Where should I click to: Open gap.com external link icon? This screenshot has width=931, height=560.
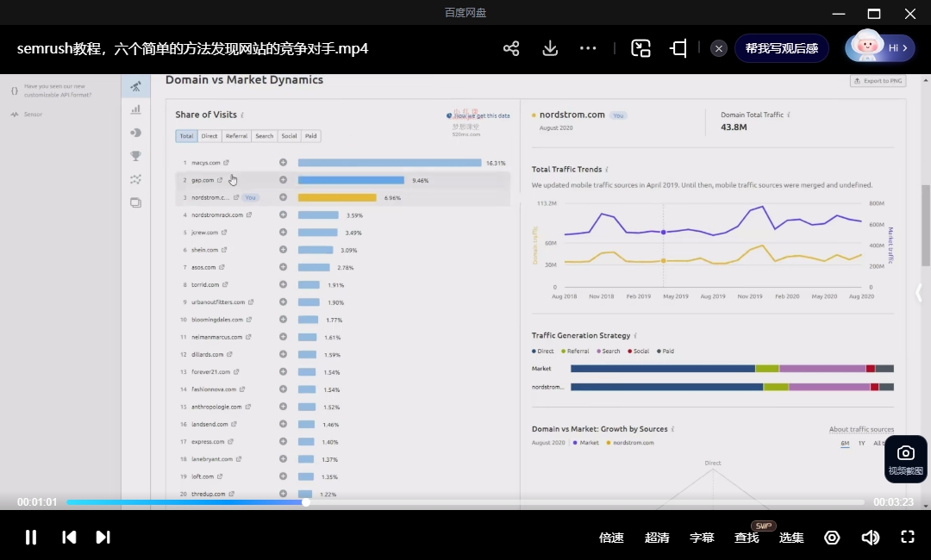(220, 180)
